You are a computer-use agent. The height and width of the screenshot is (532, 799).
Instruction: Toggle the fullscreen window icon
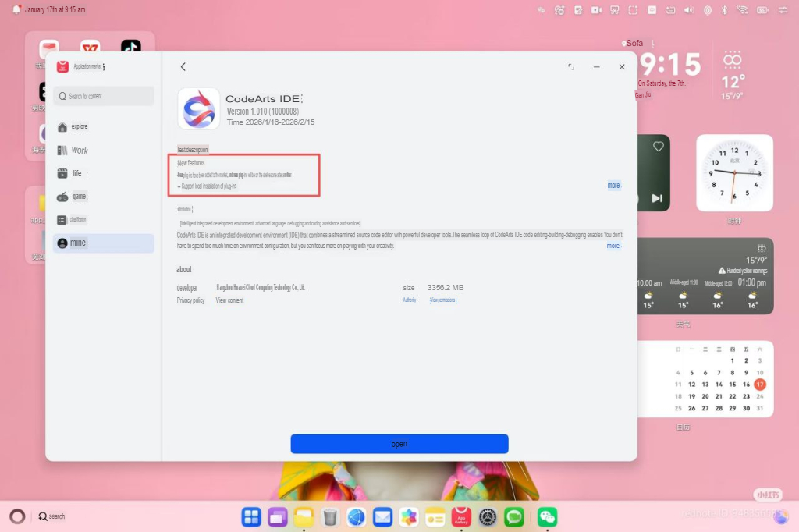click(571, 67)
